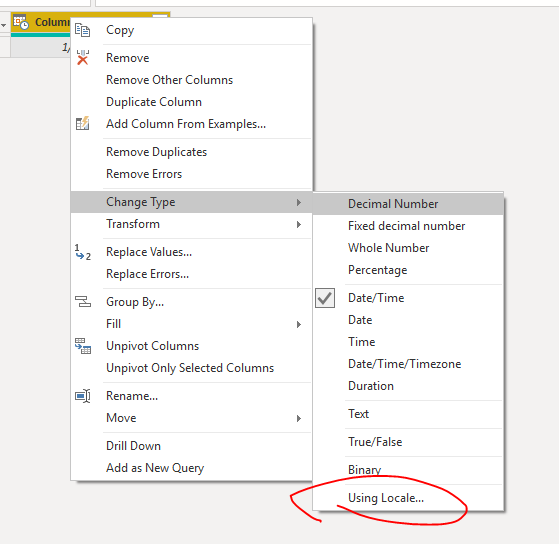Click the Group By icon
The height and width of the screenshot is (544, 559).
[83, 302]
